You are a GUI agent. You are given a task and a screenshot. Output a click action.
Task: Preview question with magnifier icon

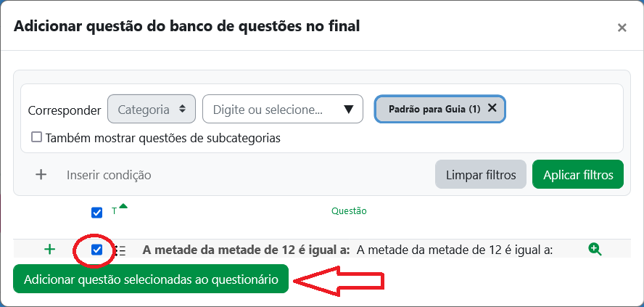tap(595, 250)
